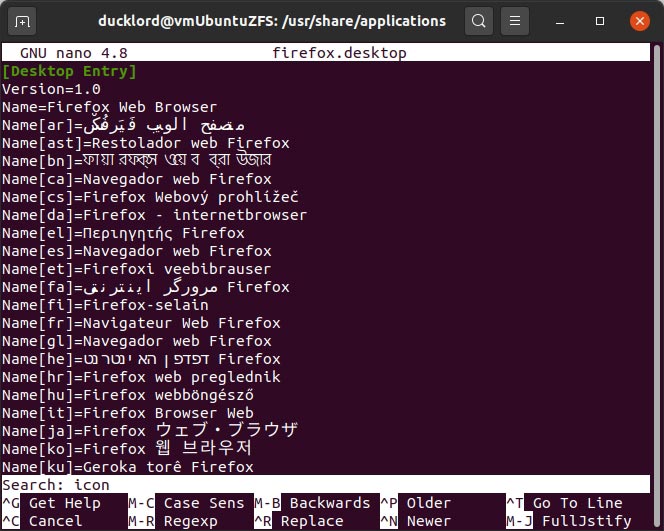Image resolution: width=664 pixels, height=531 pixels.
Task: Click the M-C Case Sens option
Action: [x=186, y=503]
